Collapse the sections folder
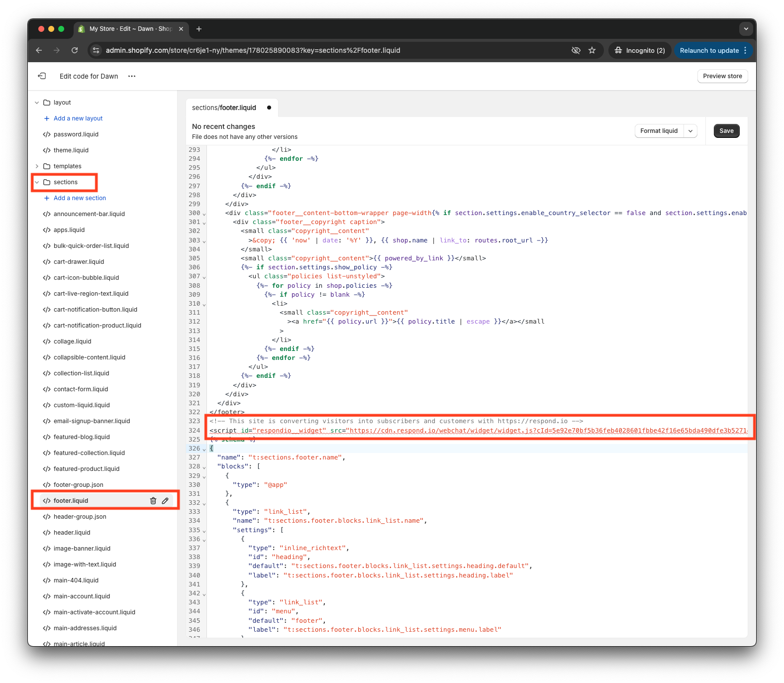 tap(37, 182)
